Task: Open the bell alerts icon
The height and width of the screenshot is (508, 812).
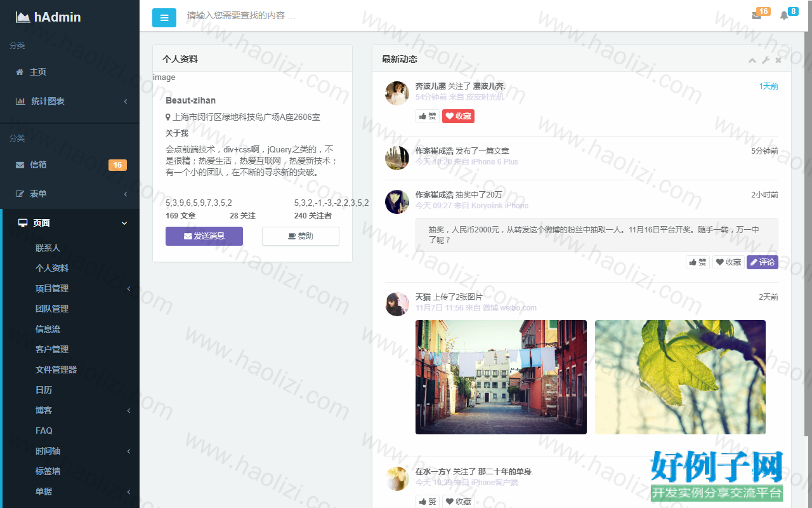Action: pyautogui.click(x=784, y=16)
